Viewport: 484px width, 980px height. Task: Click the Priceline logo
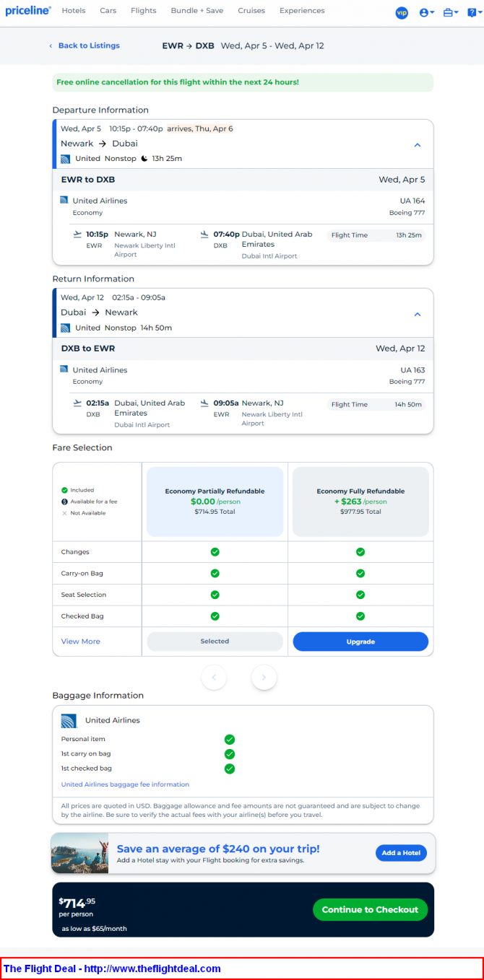[x=28, y=11]
